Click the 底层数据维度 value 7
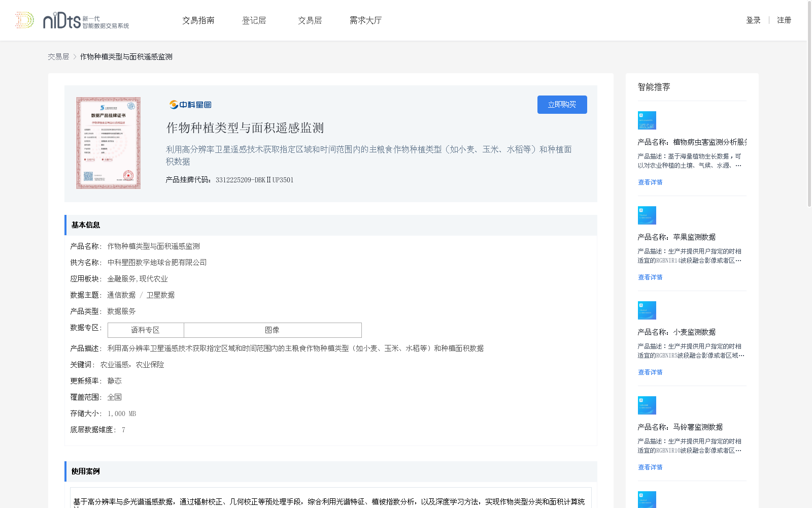The image size is (812, 508). [x=123, y=430]
